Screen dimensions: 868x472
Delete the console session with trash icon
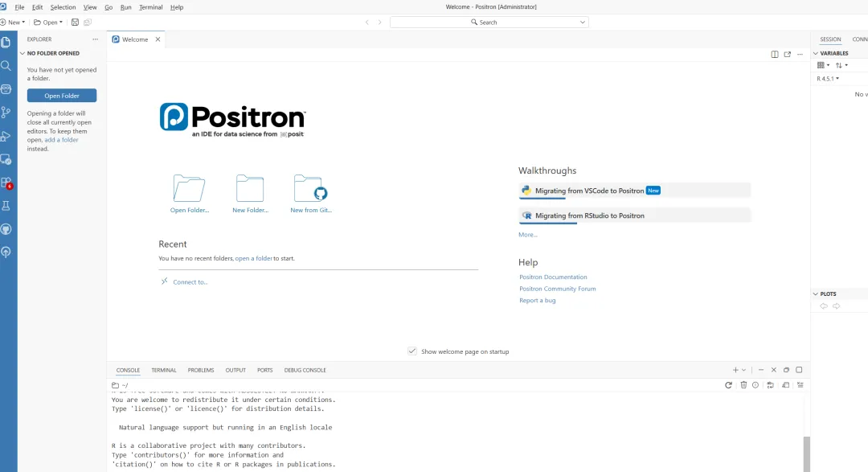pyautogui.click(x=743, y=385)
